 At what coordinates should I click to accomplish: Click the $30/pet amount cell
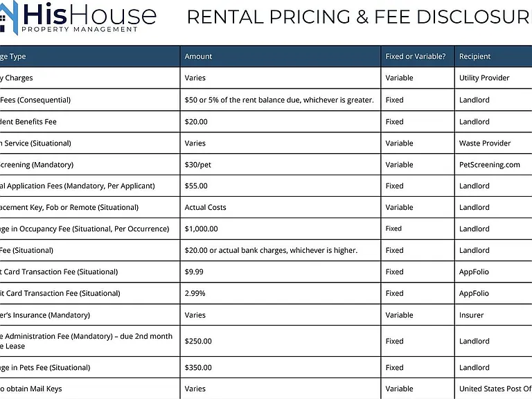[198, 165]
